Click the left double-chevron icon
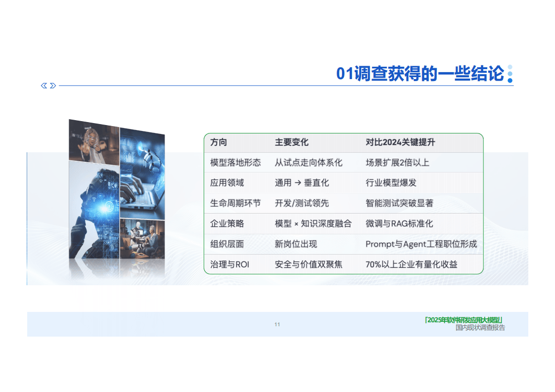The height and width of the screenshot is (392, 555). click(44, 86)
